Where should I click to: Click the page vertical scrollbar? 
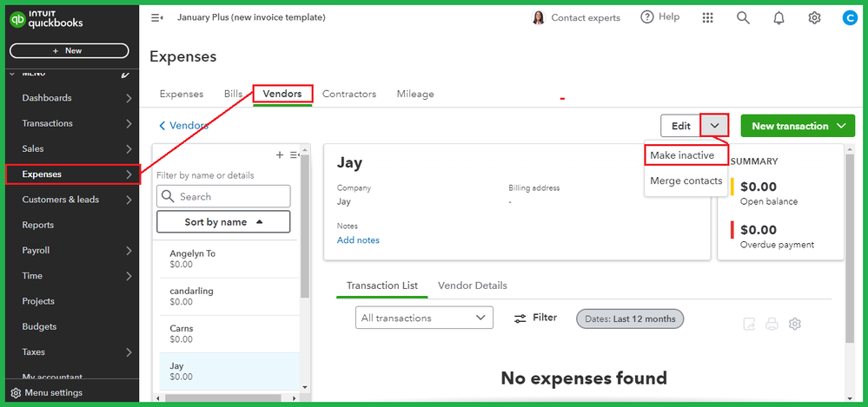(x=850, y=249)
